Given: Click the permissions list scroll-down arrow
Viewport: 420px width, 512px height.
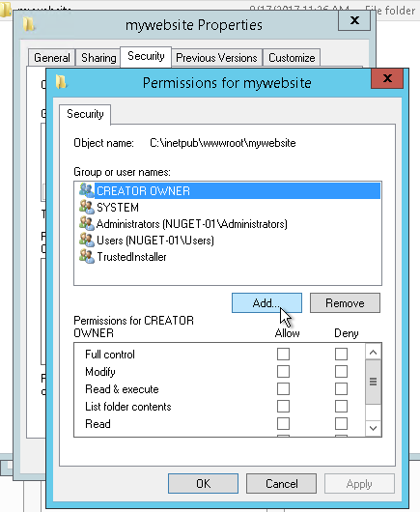Looking at the screenshot, I should pyautogui.click(x=374, y=428).
